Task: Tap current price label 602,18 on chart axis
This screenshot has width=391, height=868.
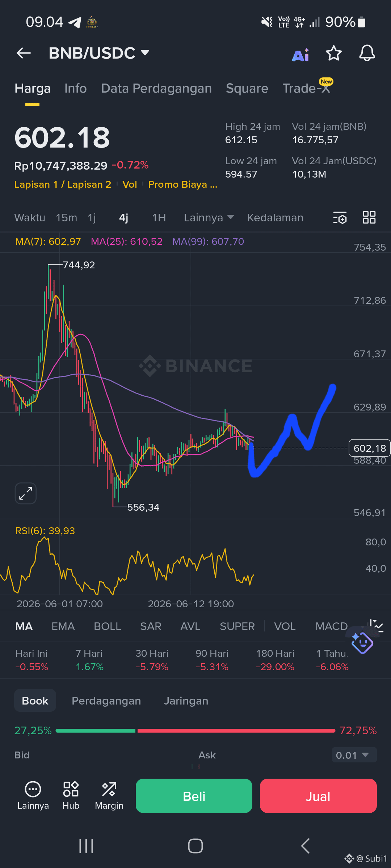Action: click(x=370, y=448)
